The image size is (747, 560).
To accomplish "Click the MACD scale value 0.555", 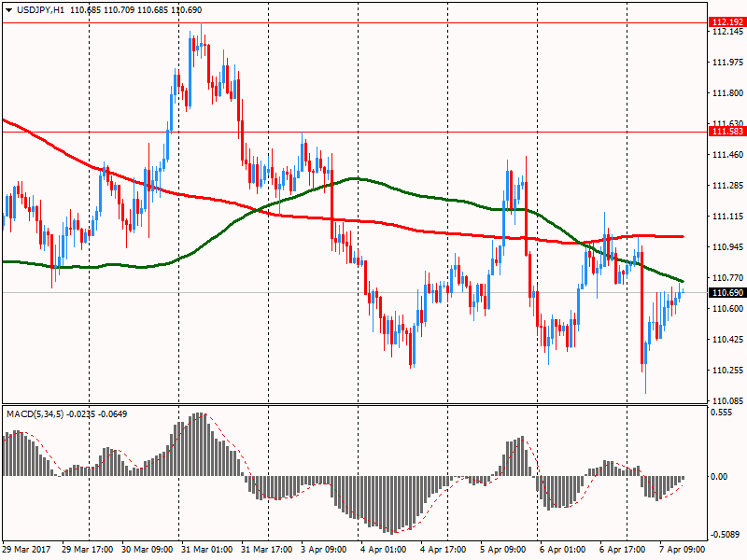I will tap(721, 413).
